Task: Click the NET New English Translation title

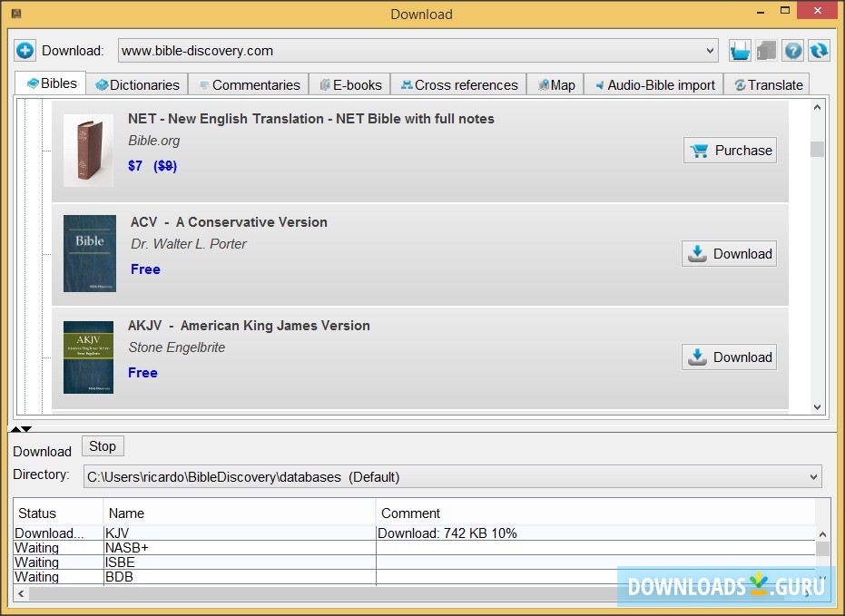Action: [x=311, y=119]
